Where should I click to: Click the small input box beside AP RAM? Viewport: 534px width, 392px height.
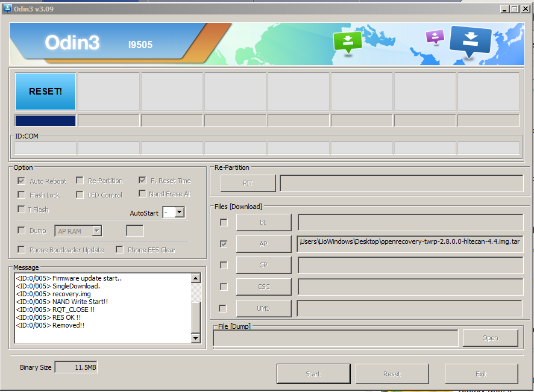(x=135, y=231)
